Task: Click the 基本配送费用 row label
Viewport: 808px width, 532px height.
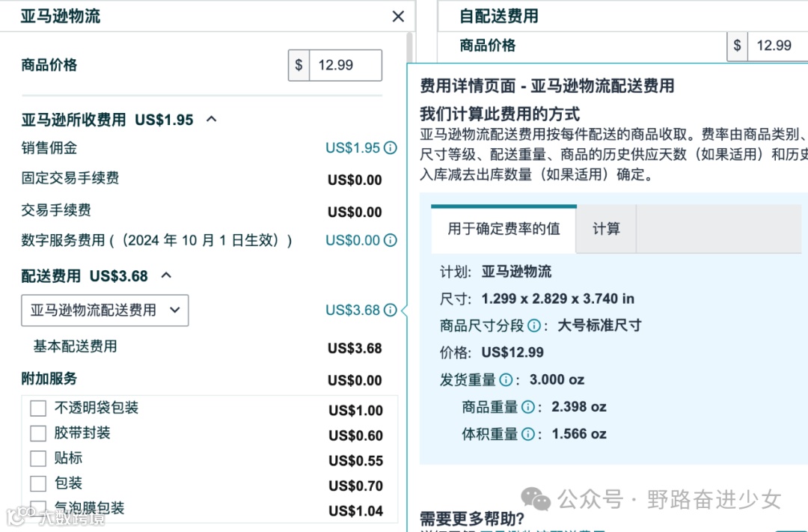Action: (x=76, y=346)
